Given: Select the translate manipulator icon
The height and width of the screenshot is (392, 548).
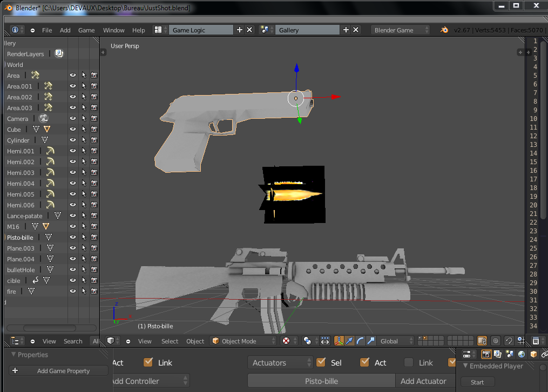Looking at the screenshot, I should click(349, 341).
